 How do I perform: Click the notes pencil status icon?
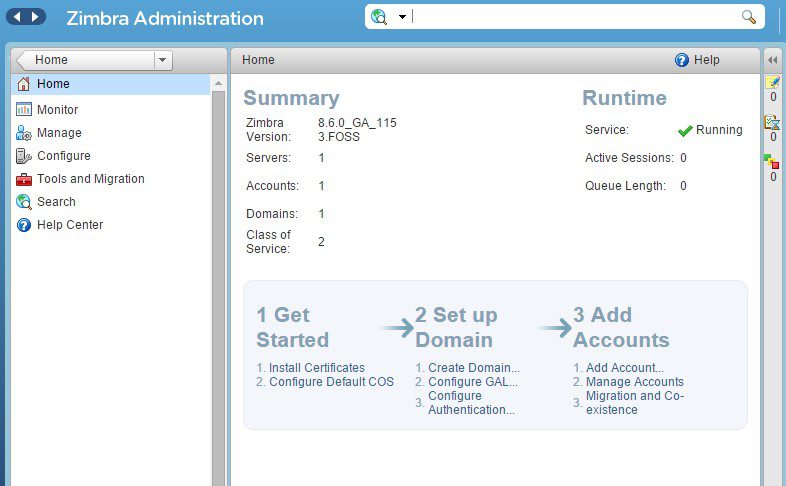[772, 82]
